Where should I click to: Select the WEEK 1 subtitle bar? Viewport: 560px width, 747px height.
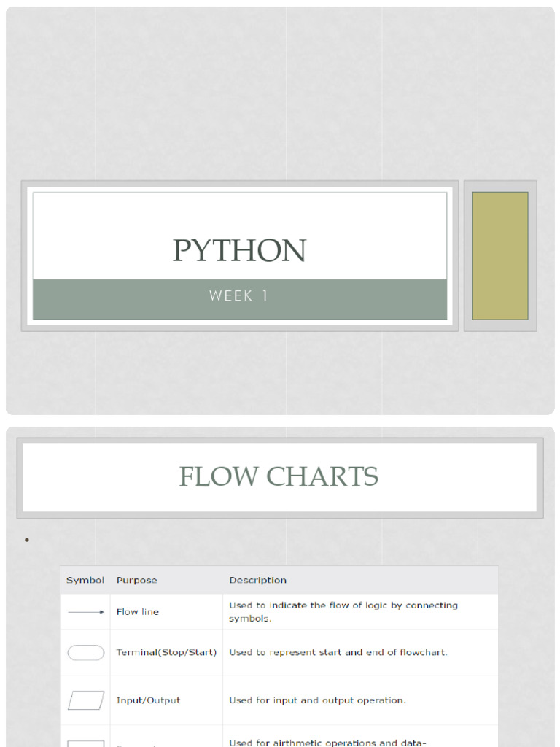coord(239,296)
